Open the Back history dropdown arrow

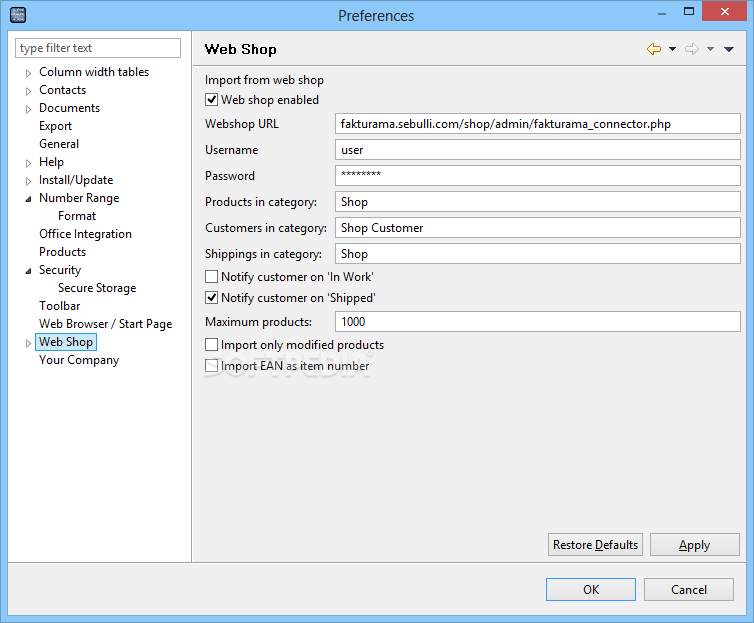coord(672,49)
